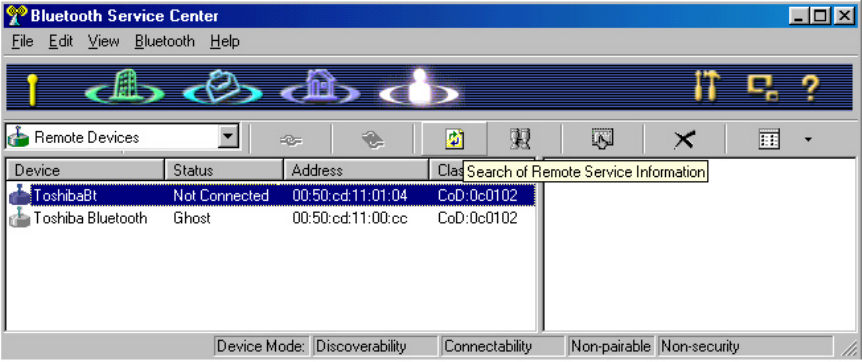Screen dimensions: 862x362
Task: Click the window resize grip corner
Action: [x=849, y=349]
